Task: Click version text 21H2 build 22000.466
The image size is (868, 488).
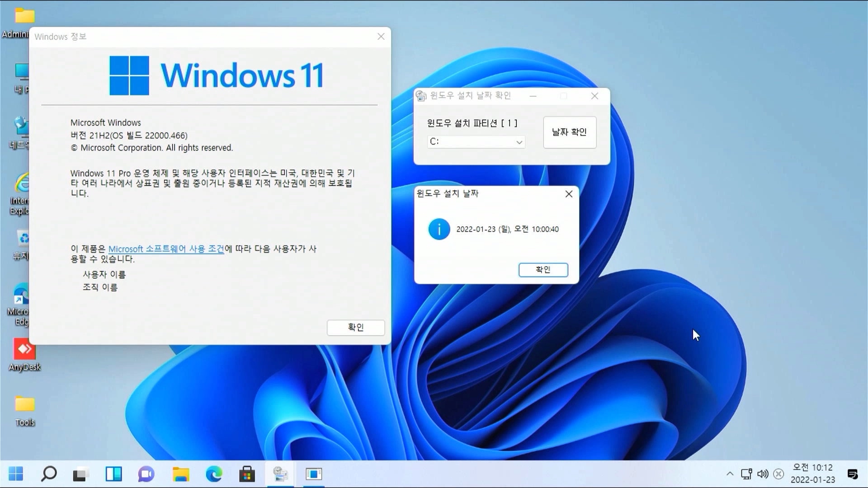Action: [129, 135]
